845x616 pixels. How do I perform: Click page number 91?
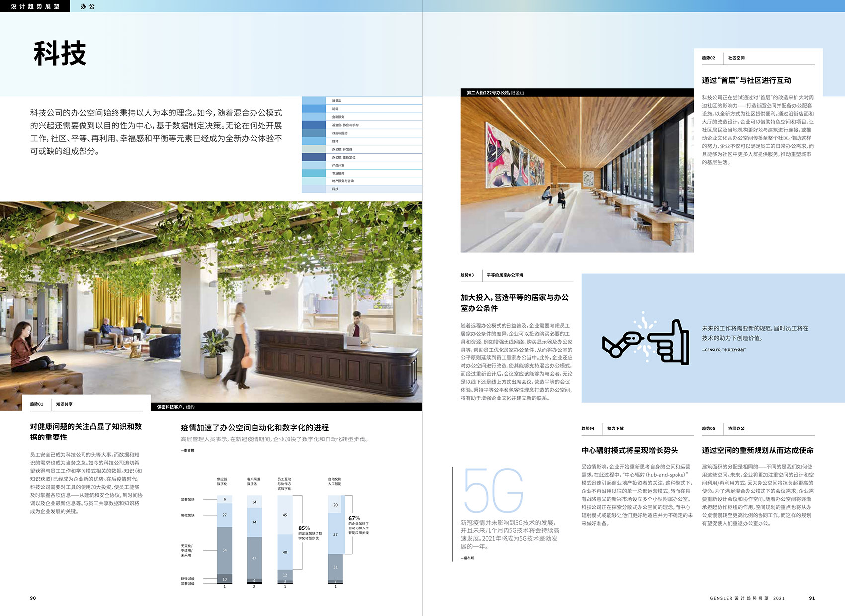(x=812, y=598)
